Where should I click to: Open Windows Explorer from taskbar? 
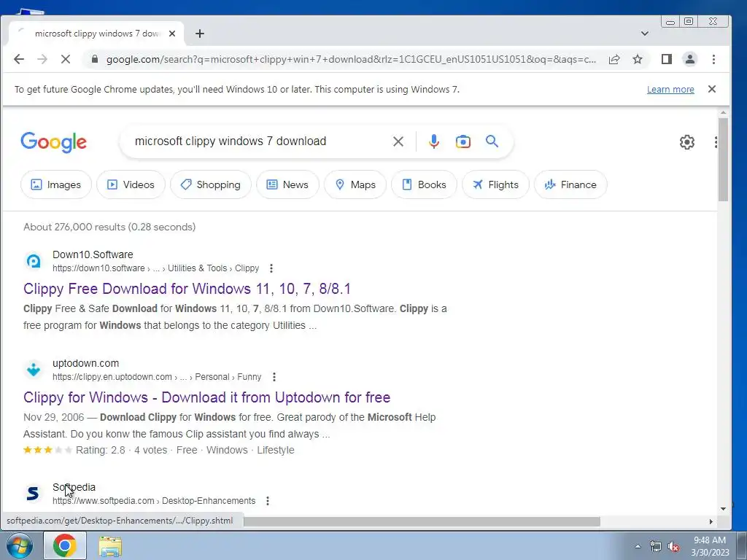click(110, 545)
